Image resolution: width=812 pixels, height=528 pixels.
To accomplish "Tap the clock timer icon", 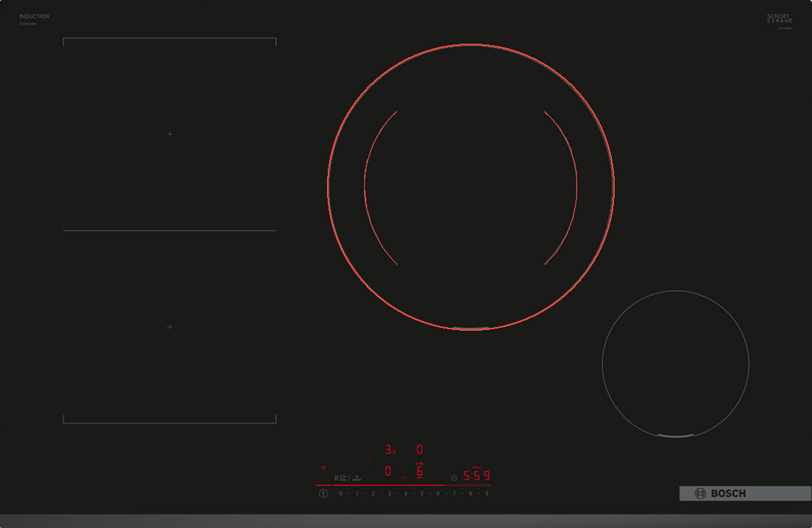I will click(x=454, y=478).
